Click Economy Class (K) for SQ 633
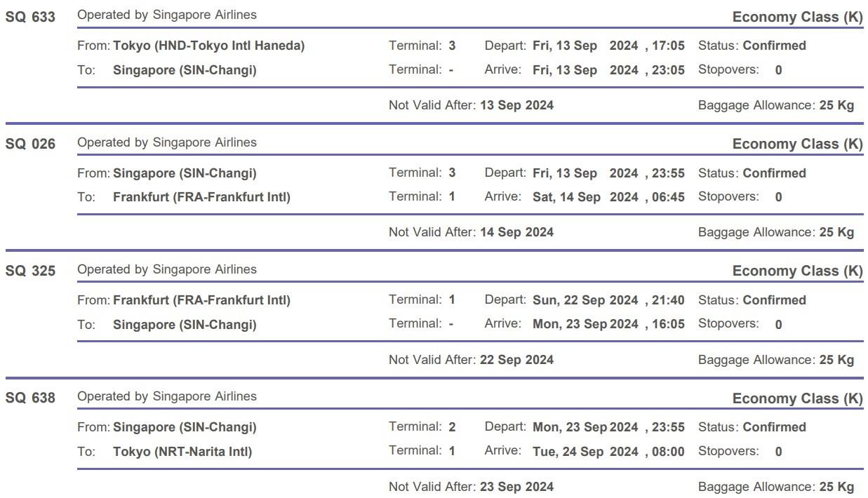The image size is (868, 498). pyautogui.click(x=797, y=18)
